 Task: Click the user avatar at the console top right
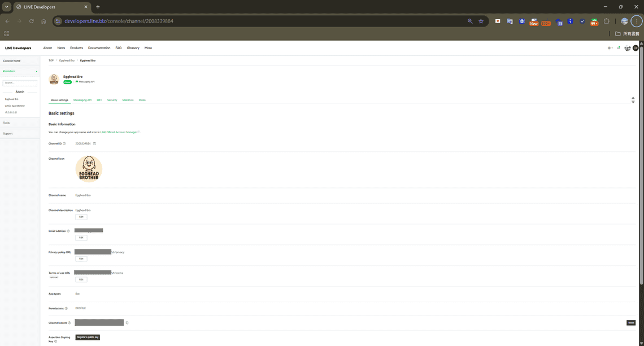tap(634, 48)
